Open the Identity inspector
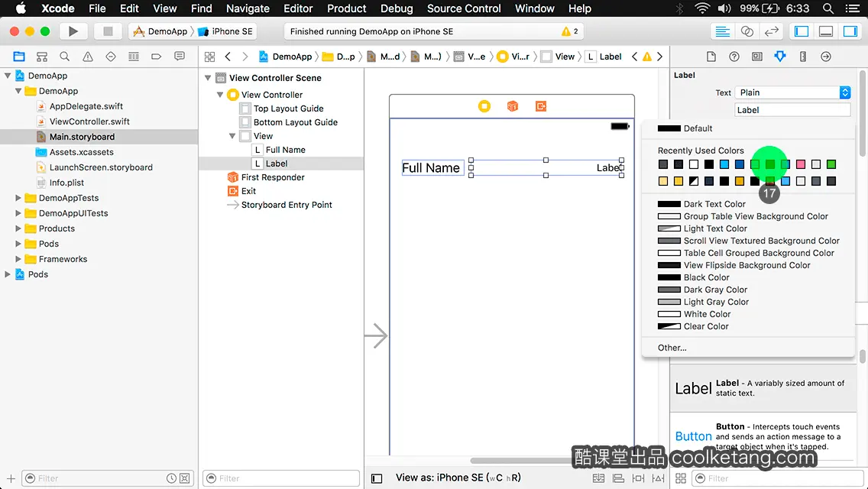Viewport: 868px width, 489px height. coord(756,57)
